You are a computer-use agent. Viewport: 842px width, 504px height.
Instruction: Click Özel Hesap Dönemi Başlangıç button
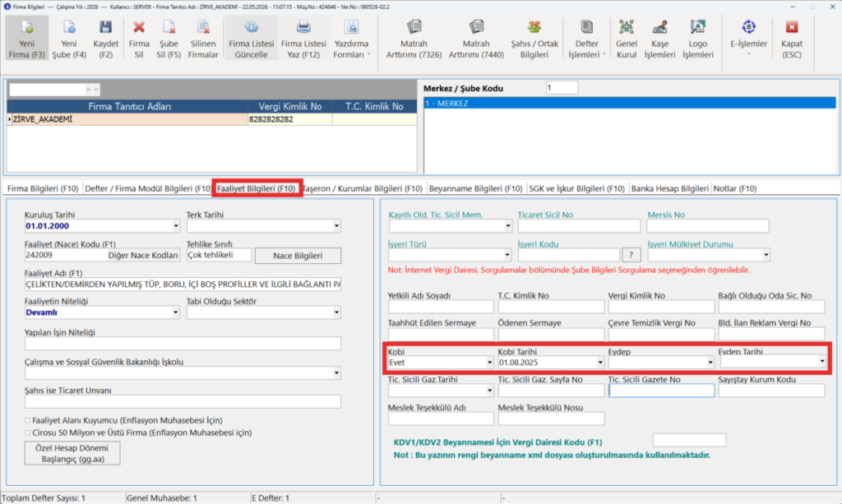coord(72,454)
